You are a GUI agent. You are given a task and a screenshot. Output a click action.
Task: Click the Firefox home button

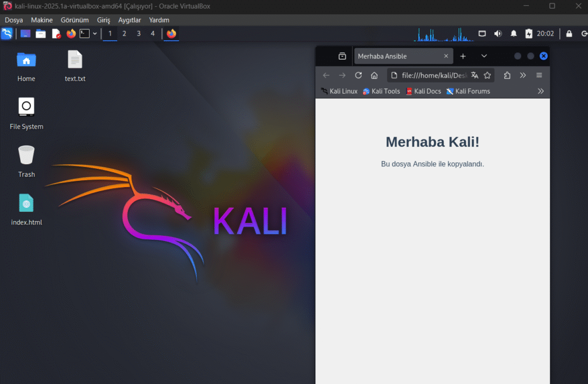pyautogui.click(x=374, y=75)
